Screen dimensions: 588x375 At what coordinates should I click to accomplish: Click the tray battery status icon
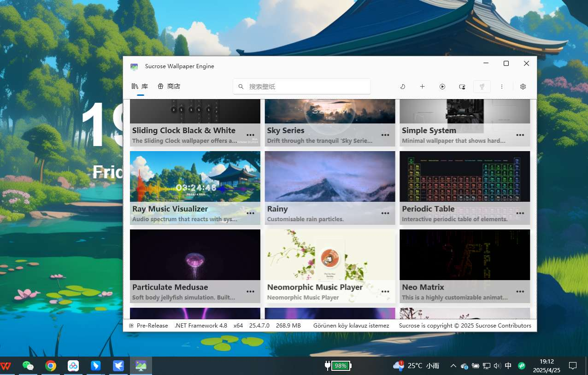(476, 366)
